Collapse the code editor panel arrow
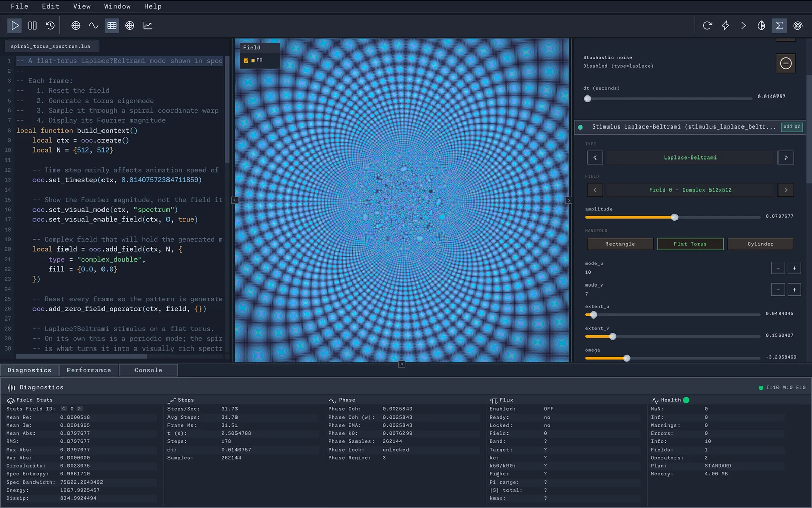The height and width of the screenshot is (508, 812). [x=235, y=200]
